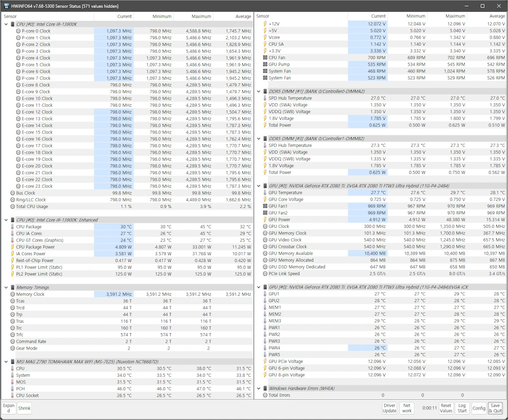Select the PL1 Power Limit (Static) icon
Screen dimensions: 508x420
pos(12,267)
